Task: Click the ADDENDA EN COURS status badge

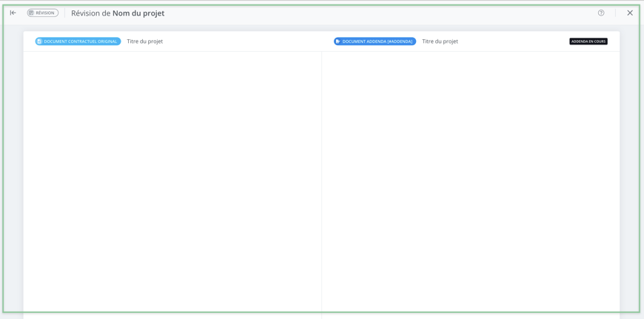Action: pos(588,41)
